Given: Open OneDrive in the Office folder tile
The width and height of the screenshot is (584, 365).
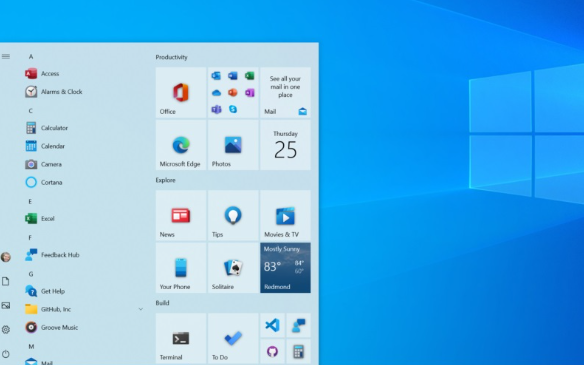Looking at the screenshot, I should (216, 93).
